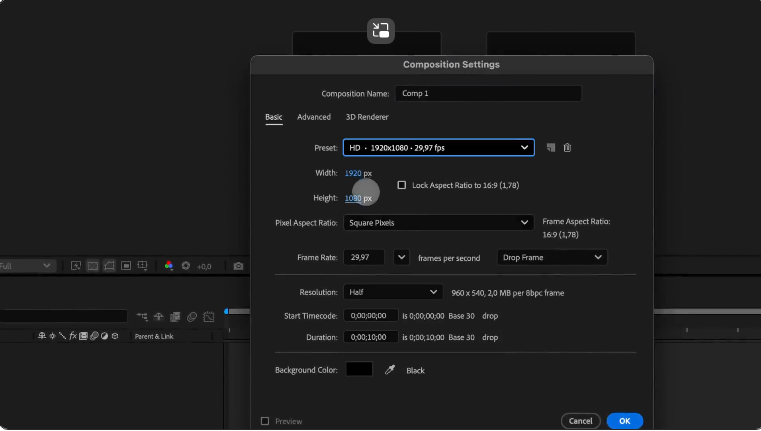Viewport: 761px width, 431px height.
Task: Click the exposure value +0,0
Action: coord(204,266)
